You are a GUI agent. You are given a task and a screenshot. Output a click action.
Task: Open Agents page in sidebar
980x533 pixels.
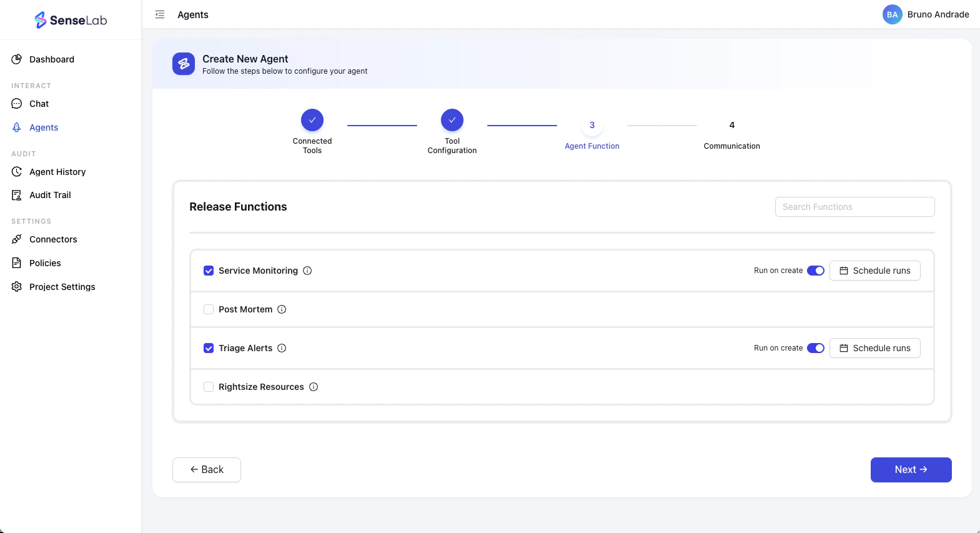[x=44, y=127]
